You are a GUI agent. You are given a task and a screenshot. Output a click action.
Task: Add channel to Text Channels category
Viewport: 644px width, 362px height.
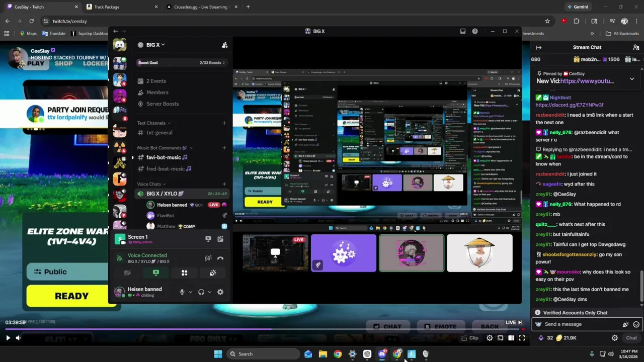point(224,123)
